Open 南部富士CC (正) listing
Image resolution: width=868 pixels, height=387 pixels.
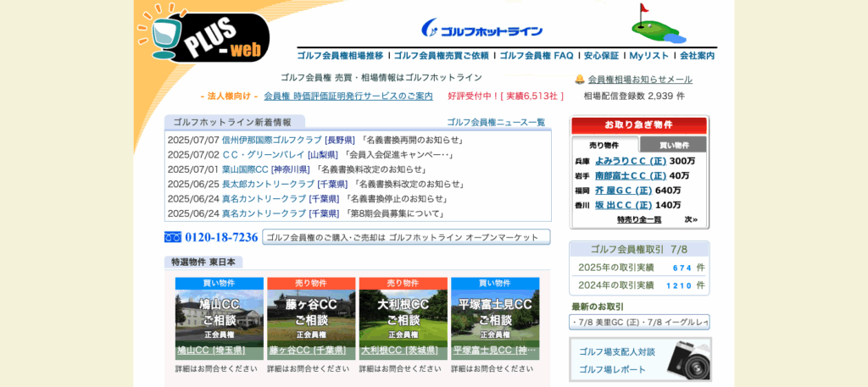click(x=631, y=176)
